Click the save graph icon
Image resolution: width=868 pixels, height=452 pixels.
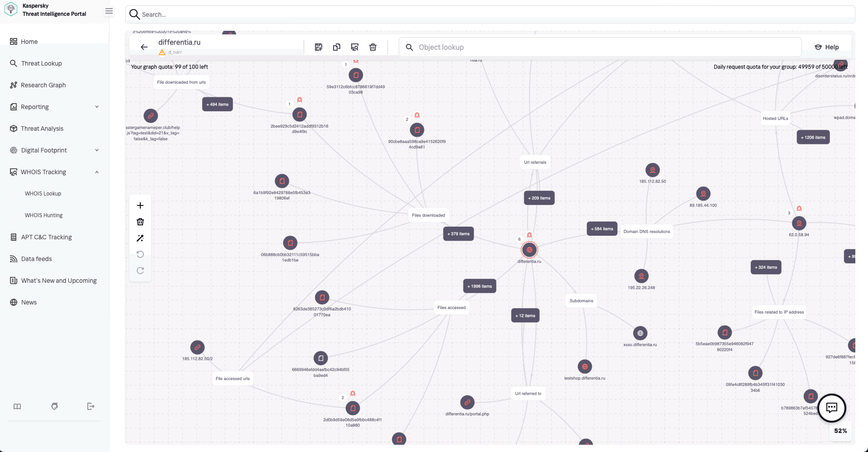point(319,47)
